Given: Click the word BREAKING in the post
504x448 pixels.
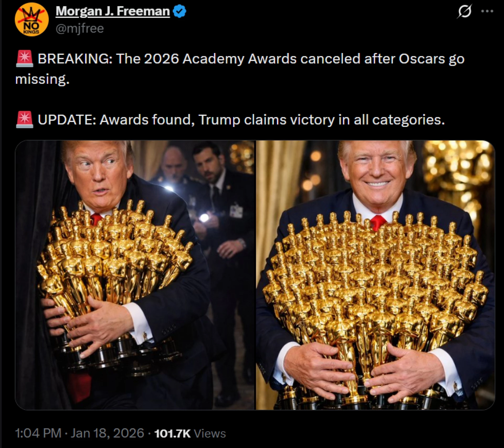Looking at the screenshot, I should pos(75,58).
